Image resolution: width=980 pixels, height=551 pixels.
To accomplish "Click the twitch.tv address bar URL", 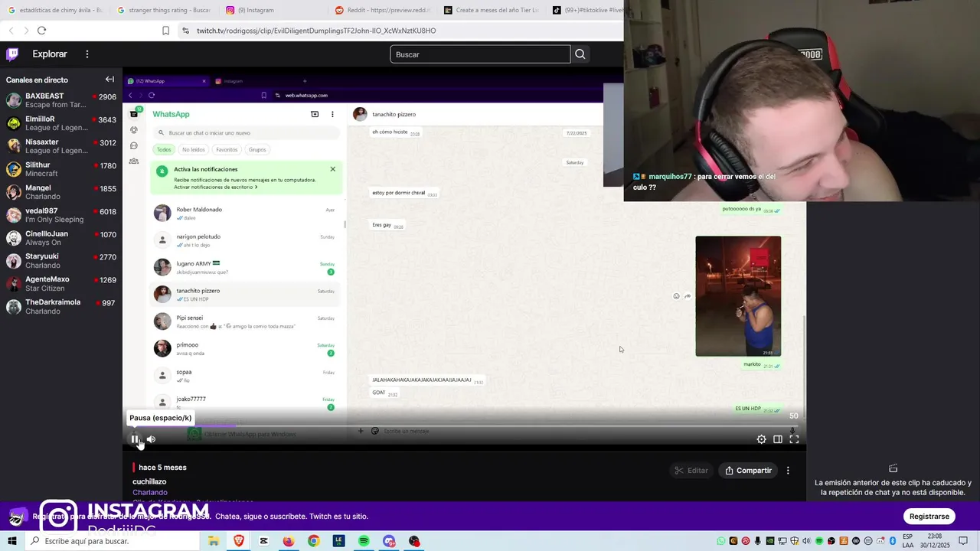I will tap(316, 31).
